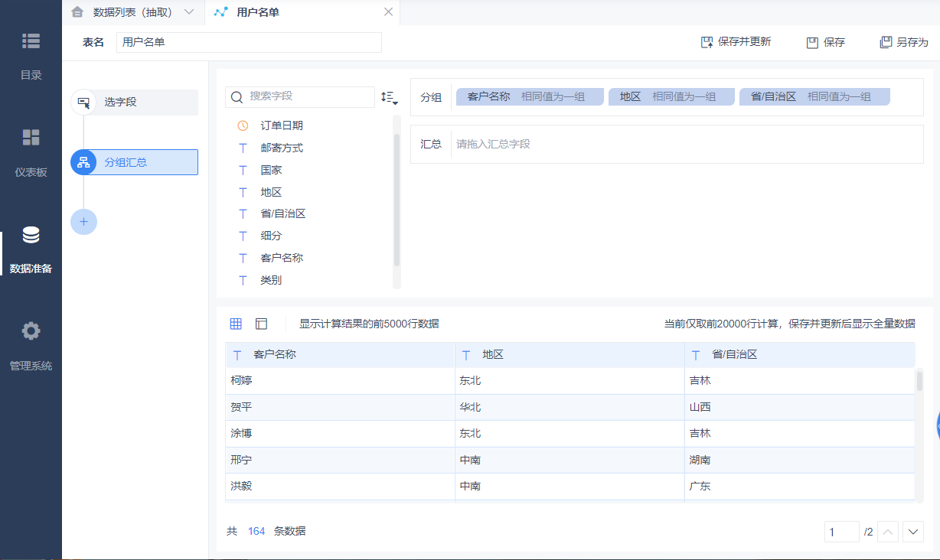940x560 pixels.
Task: Open the field sort order icon
Action: pyautogui.click(x=390, y=97)
